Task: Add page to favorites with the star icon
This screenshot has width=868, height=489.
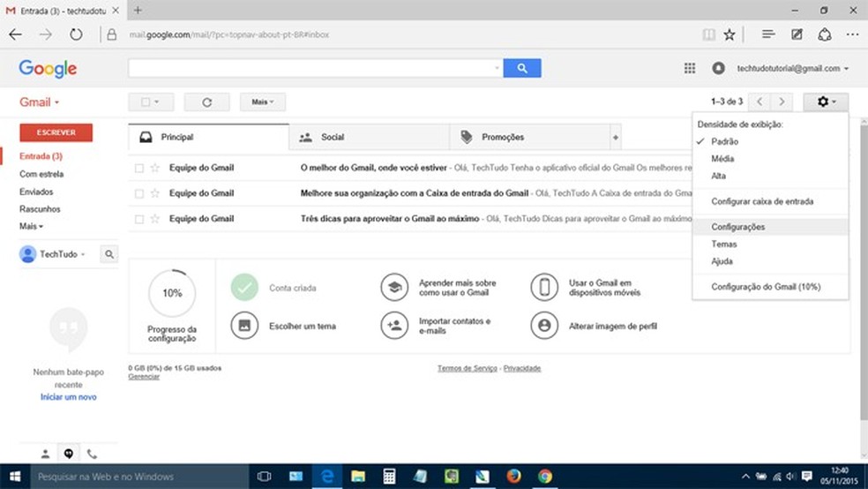Action: (x=730, y=34)
